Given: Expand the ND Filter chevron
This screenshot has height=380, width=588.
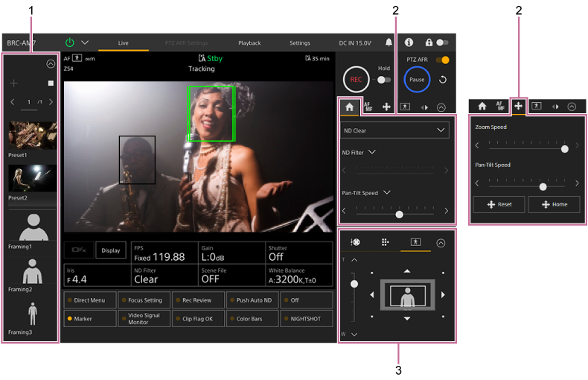Looking at the screenshot, I should pos(371,152).
